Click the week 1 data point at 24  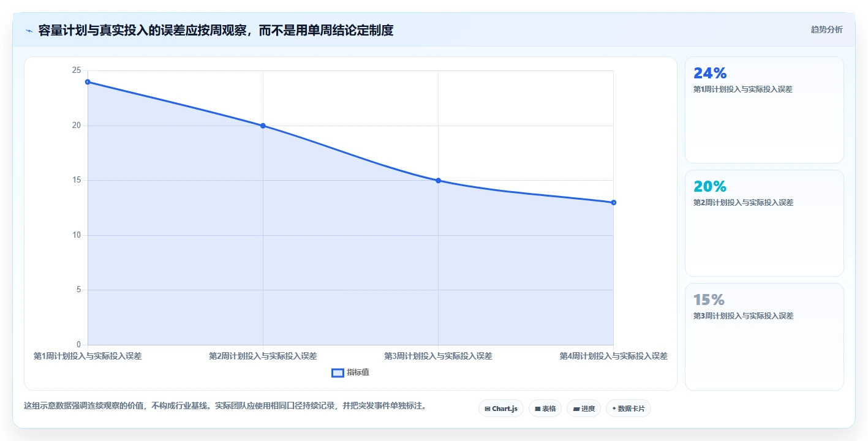tap(88, 81)
